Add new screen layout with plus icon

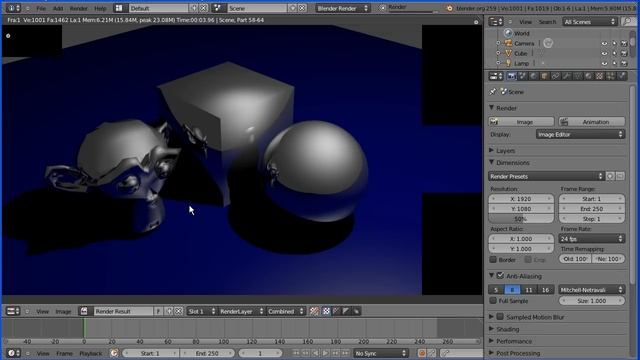[x=194, y=8]
